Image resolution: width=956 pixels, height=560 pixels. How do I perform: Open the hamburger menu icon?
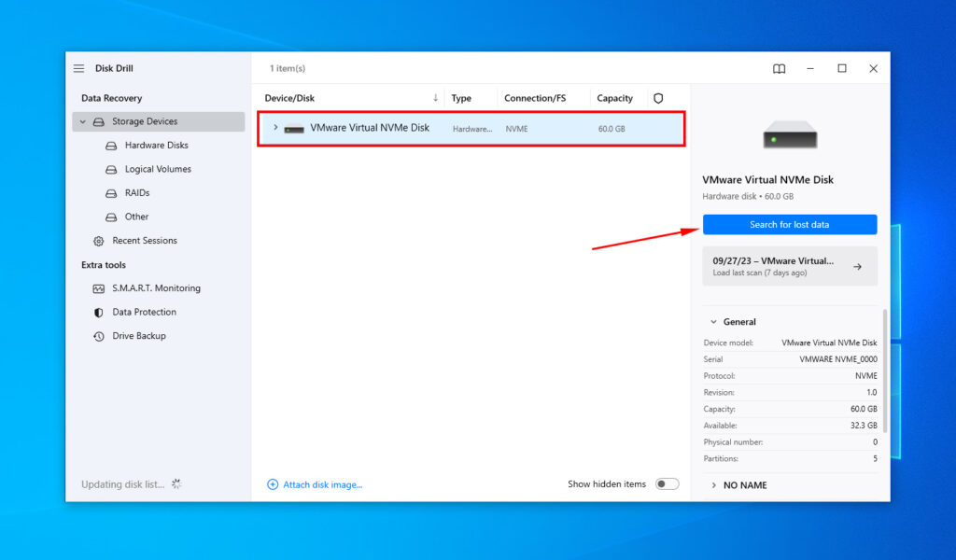[78, 67]
